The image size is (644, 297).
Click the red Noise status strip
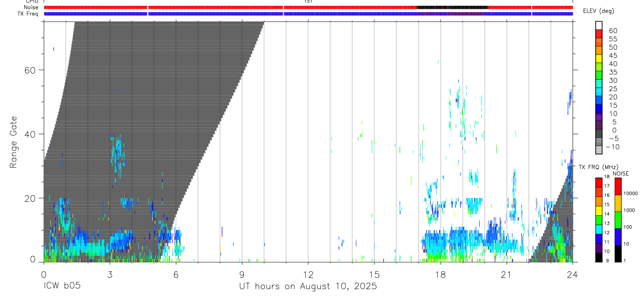308,7
